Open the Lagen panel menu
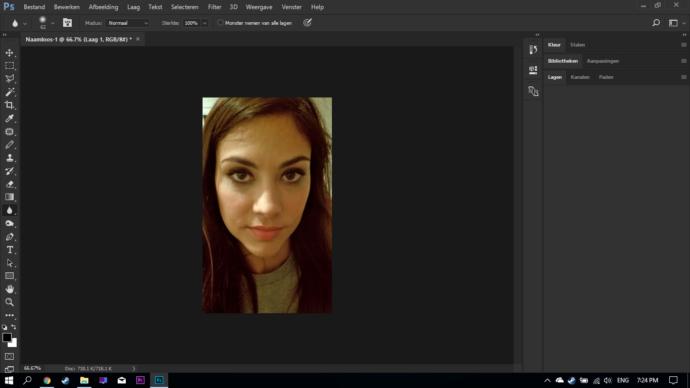 (x=683, y=77)
